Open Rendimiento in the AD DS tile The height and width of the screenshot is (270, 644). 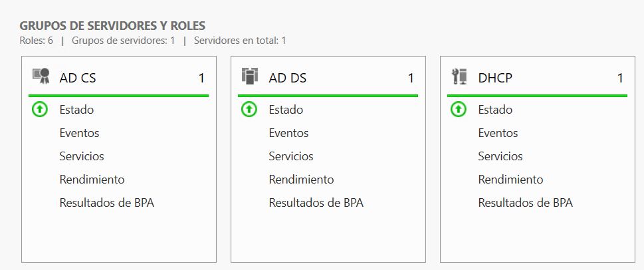click(302, 180)
